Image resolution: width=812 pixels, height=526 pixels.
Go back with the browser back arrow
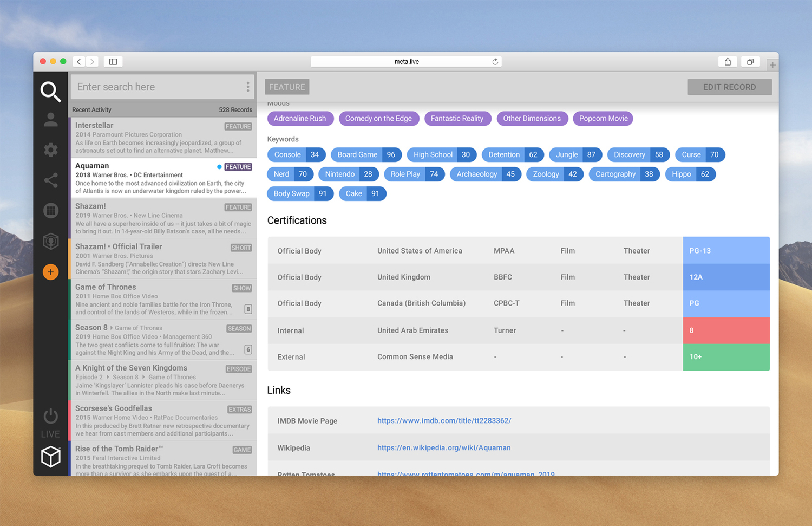(79, 62)
